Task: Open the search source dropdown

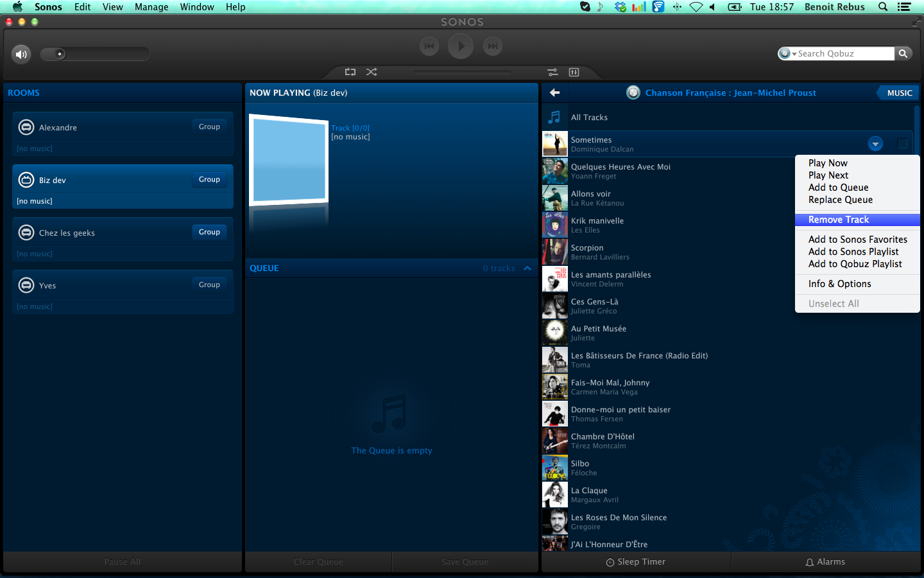Action: tap(787, 53)
